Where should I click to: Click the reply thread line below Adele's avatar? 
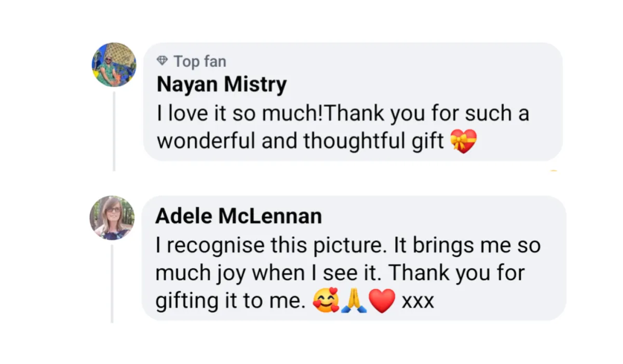[x=112, y=283]
